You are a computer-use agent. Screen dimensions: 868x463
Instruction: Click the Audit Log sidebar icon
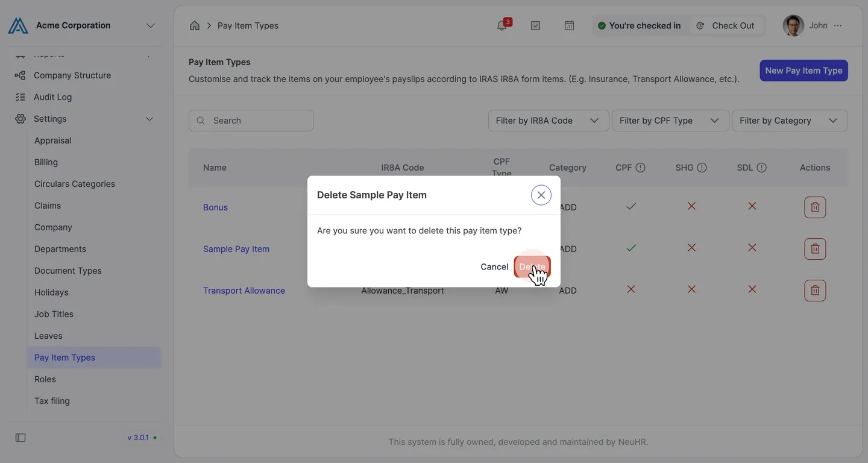(x=20, y=97)
